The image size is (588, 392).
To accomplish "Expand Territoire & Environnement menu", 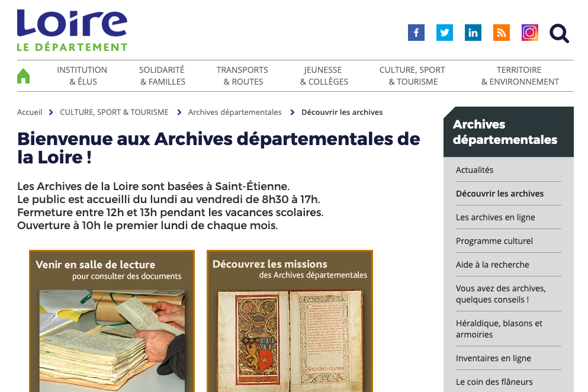I will click(520, 76).
